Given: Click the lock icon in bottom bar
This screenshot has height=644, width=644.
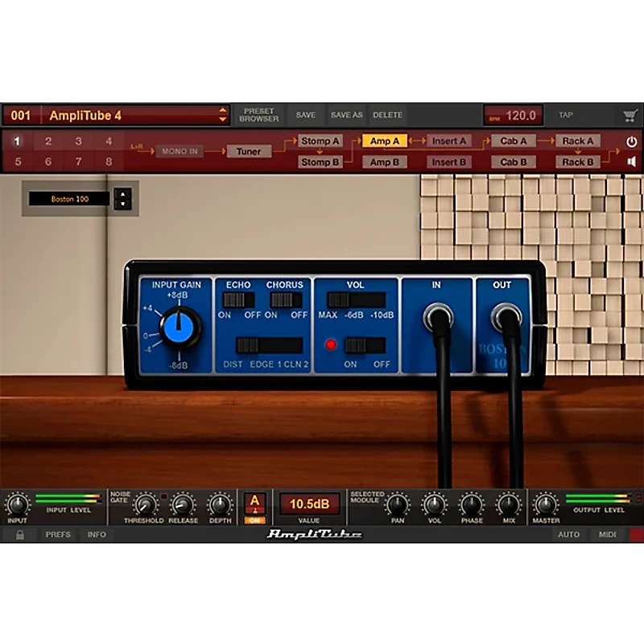Looking at the screenshot, I should 19,535.
